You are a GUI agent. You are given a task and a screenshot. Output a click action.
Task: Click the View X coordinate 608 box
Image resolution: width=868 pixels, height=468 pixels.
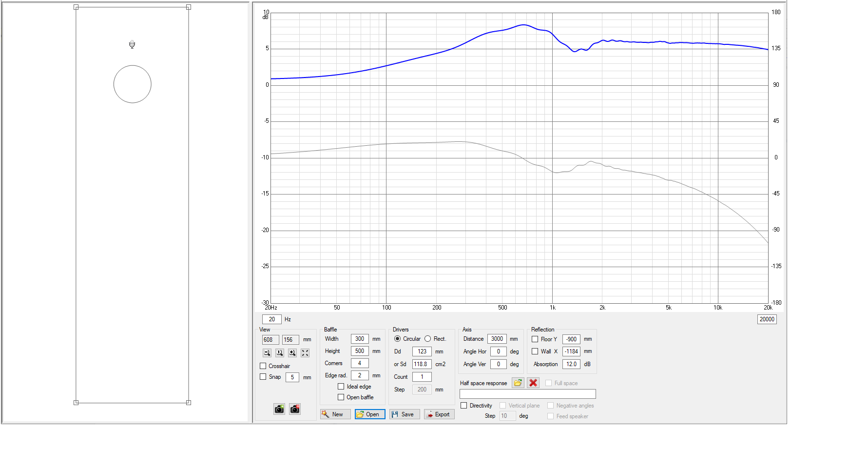click(x=270, y=340)
